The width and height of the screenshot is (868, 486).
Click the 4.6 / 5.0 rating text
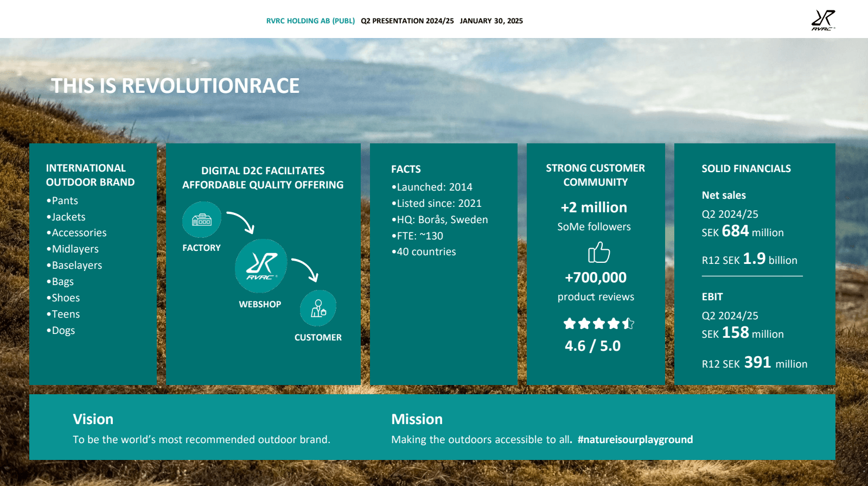point(593,346)
